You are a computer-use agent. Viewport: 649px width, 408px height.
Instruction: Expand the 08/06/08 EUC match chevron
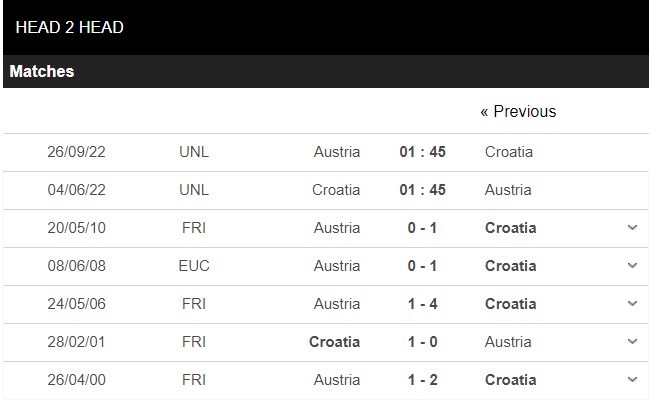click(632, 265)
